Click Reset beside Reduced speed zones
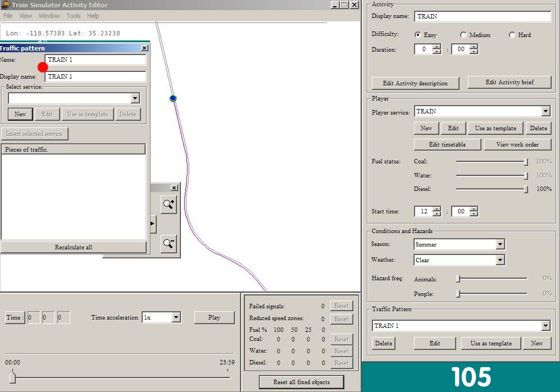The height and width of the screenshot is (392, 560). coord(342,319)
